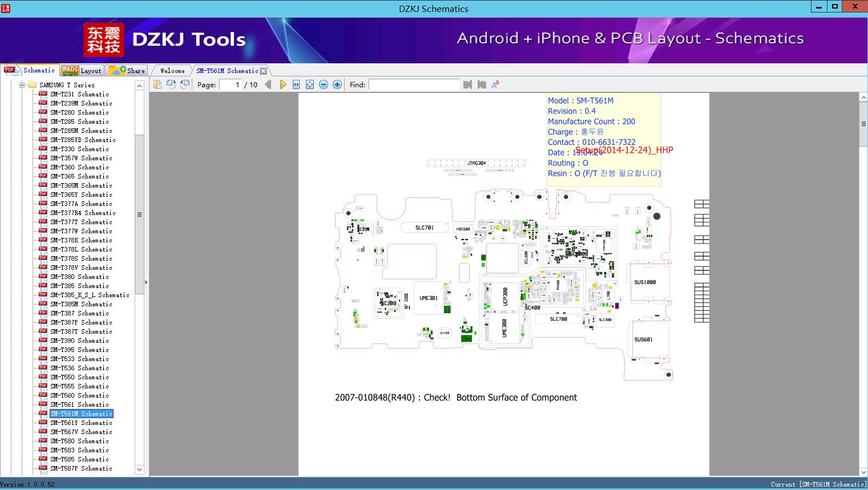Viewport: 868px width, 490px height.
Task: Click the SAMSUNG T Series folder icon
Action: (x=33, y=85)
